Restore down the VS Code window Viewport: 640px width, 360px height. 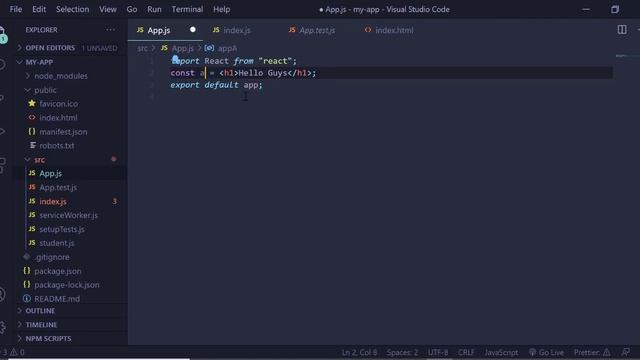pyautogui.click(x=615, y=9)
